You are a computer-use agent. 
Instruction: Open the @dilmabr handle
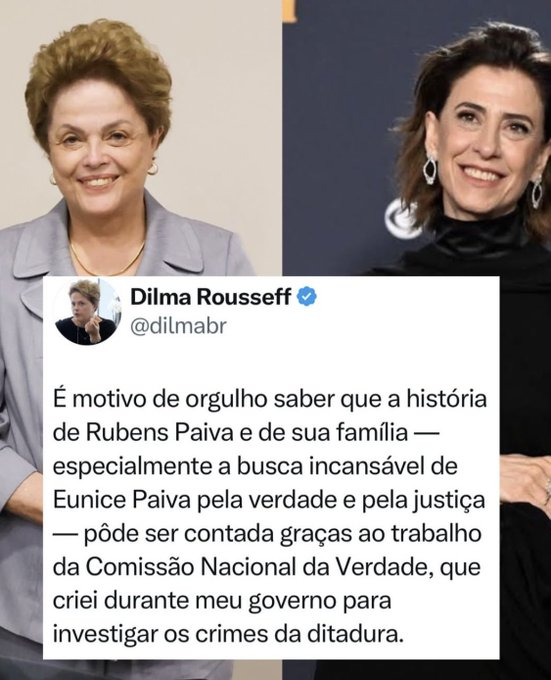click(178, 327)
